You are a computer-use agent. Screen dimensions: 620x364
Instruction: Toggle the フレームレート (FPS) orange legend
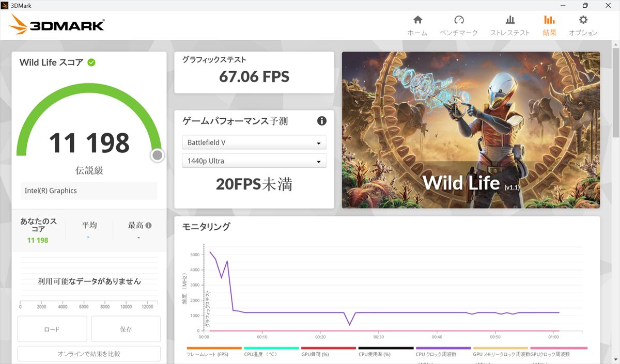tap(214, 349)
